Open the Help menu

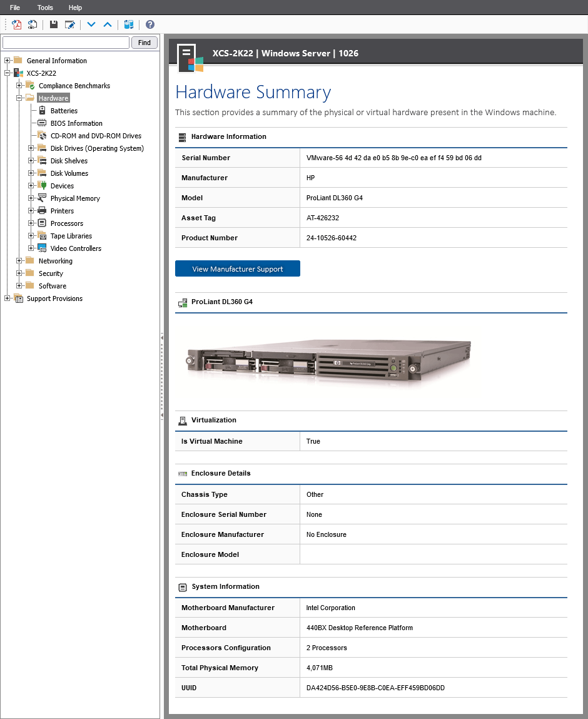[75, 8]
